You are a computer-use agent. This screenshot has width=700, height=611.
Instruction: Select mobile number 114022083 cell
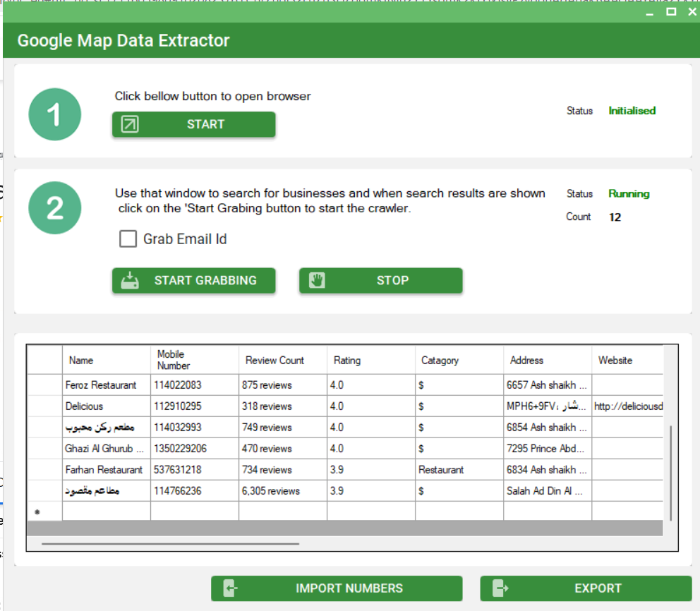coord(195,385)
